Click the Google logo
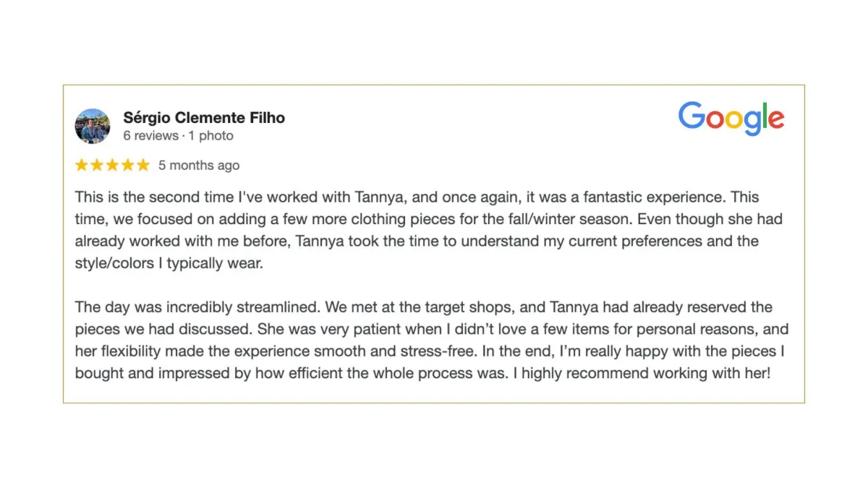Screen dimensions: 868x488 pos(731,119)
